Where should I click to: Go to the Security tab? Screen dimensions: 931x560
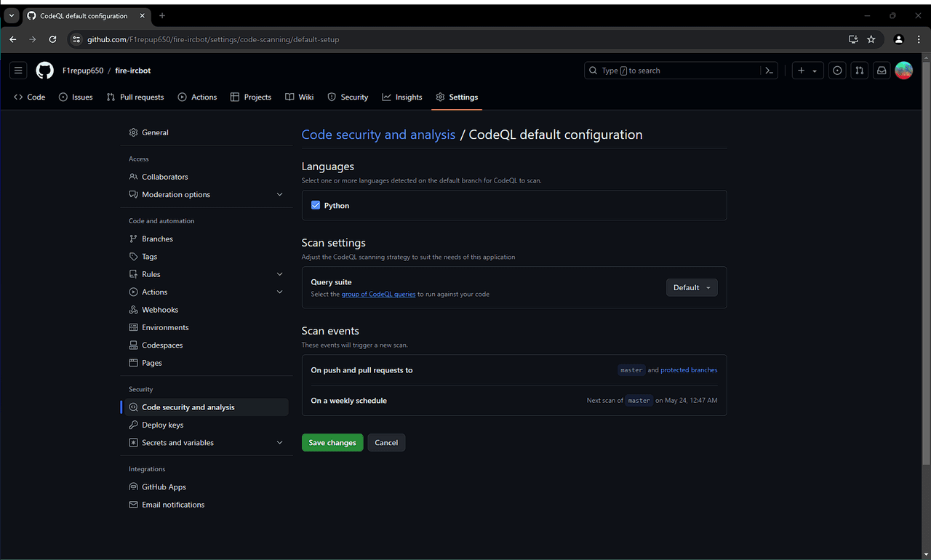(x=348, y=97)
